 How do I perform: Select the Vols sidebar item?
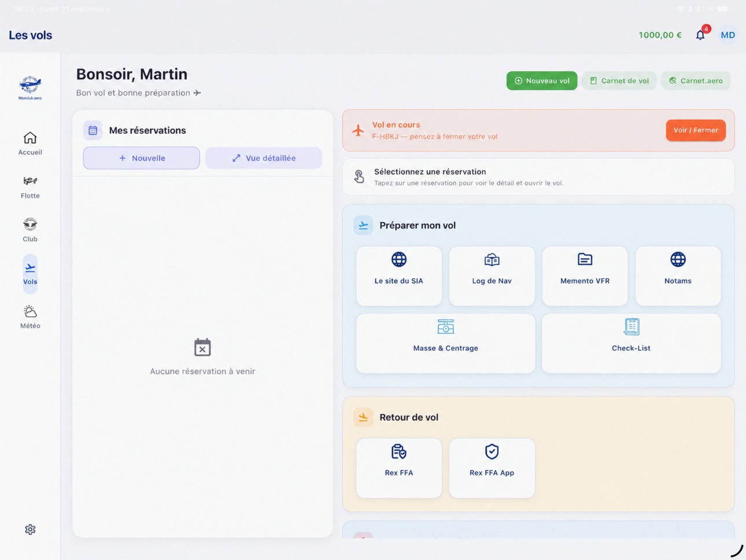[x=30, y=274]
